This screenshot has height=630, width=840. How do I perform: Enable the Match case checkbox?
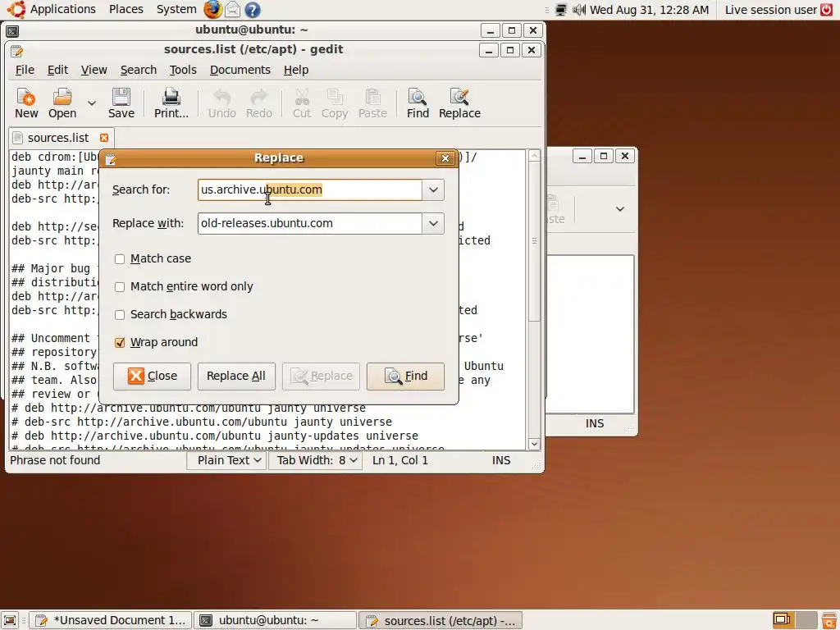tap(120, 258)
